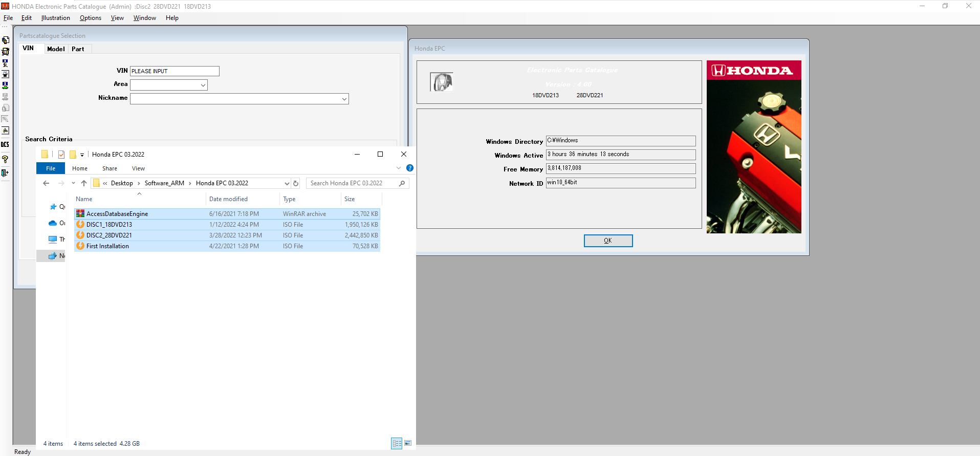Click the Honda logo thumbnail in dialog
Viewport: 980px width, 456px height.
(x=441, y=82)
